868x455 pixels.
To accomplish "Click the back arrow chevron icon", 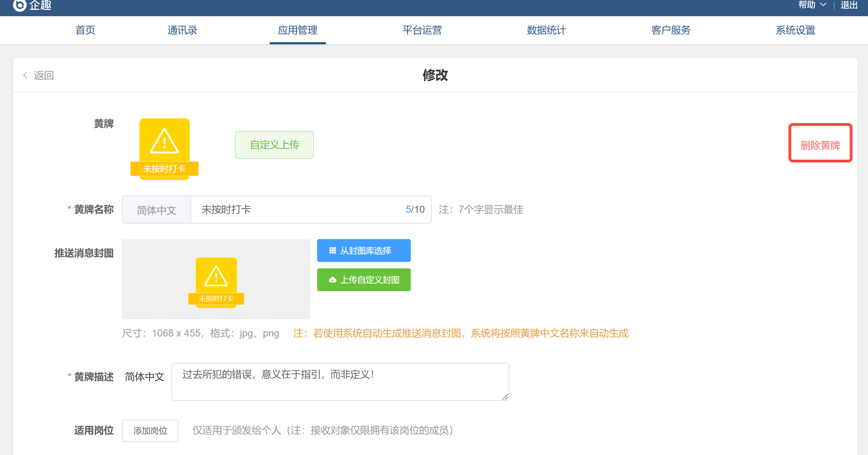I will (x=25, y=75).
